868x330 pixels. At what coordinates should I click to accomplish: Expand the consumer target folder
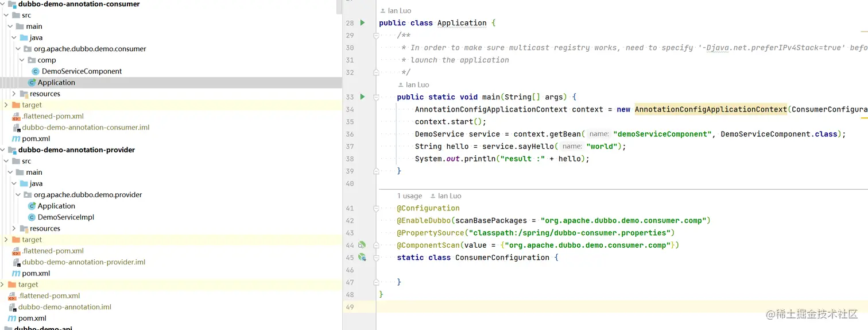coord(6,105)
